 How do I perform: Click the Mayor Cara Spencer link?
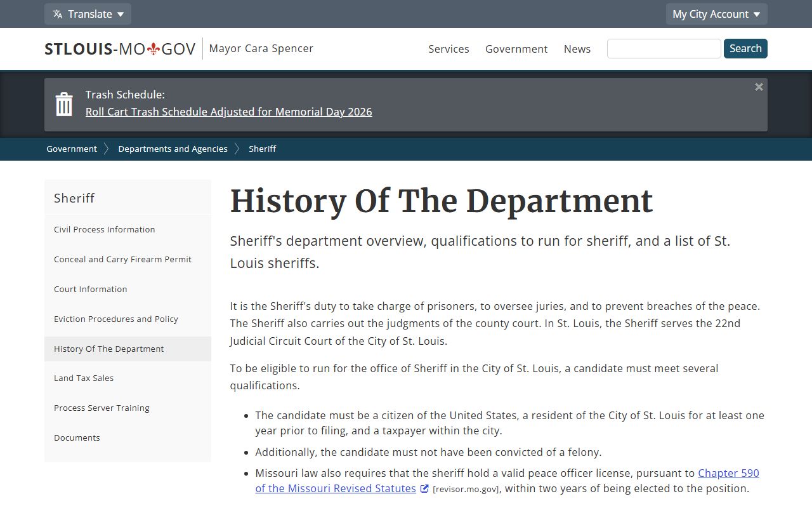(261, 48)
